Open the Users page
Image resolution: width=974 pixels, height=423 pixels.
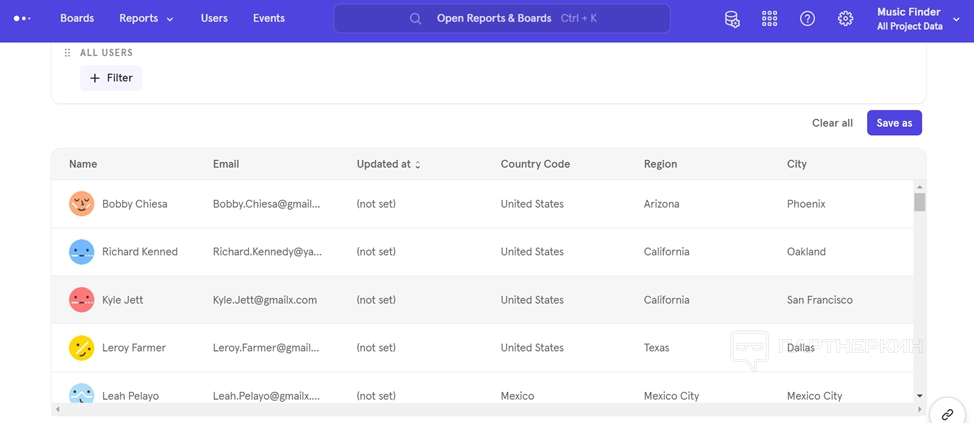[x=214, y=19]
